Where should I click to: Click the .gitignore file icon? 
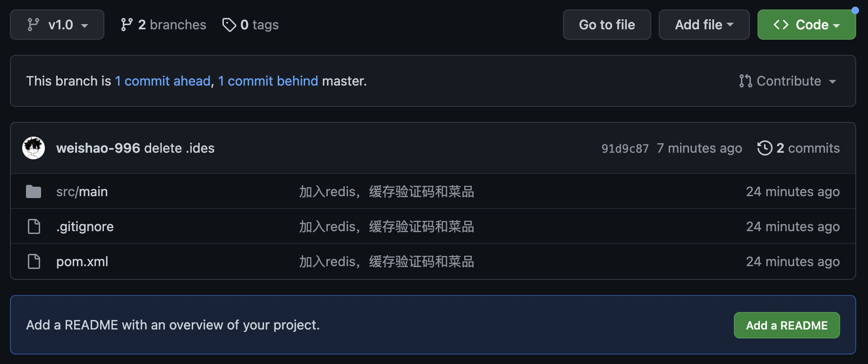[x=34, y=226]
